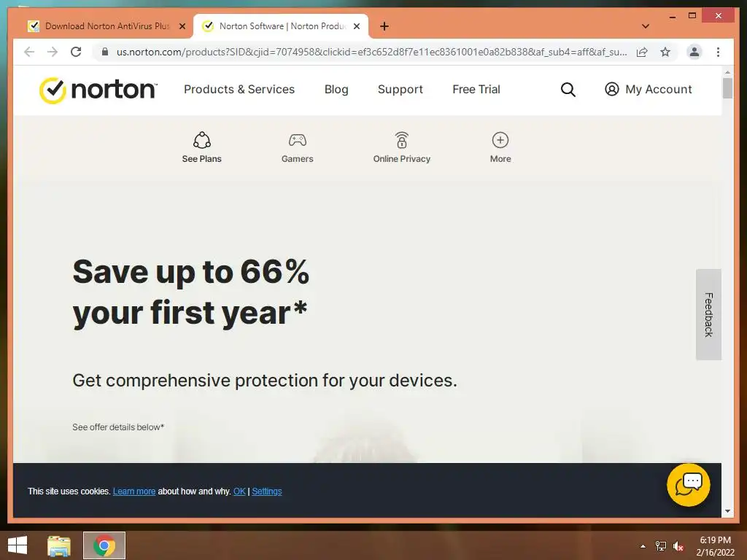Go to the Blog menu item
The image size is (747, 560).
pyautogui.click(x=336, y=89)
